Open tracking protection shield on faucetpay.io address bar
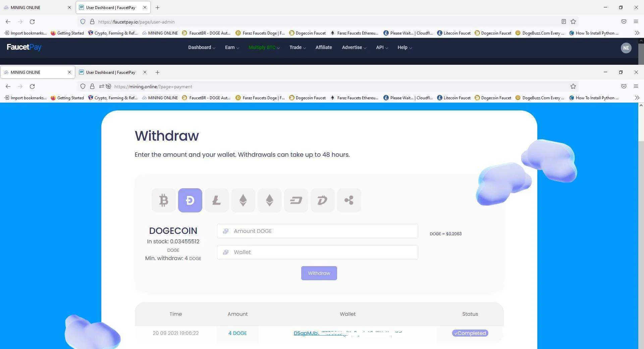 pos(83,22)
